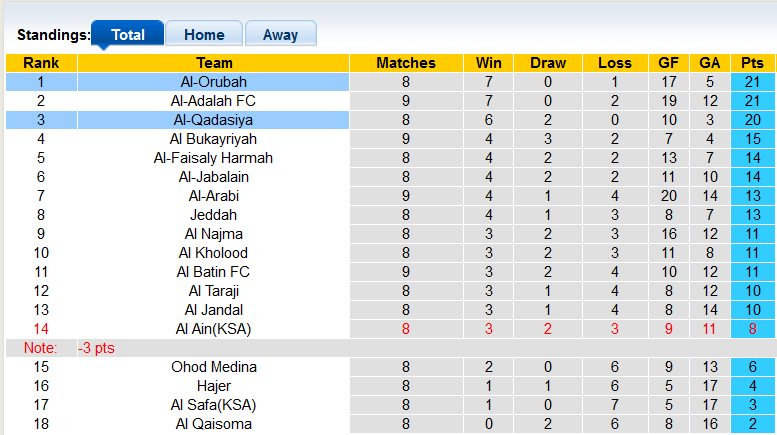Switch to the Total standings tab
Screen dimensions: 777x435
[127, 34]
